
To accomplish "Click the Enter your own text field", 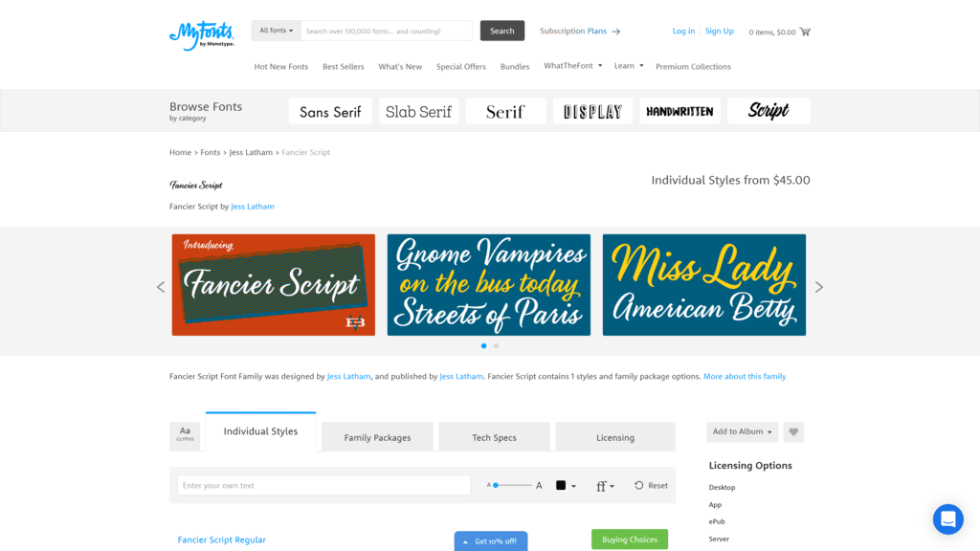I will [x=323, y=485].
